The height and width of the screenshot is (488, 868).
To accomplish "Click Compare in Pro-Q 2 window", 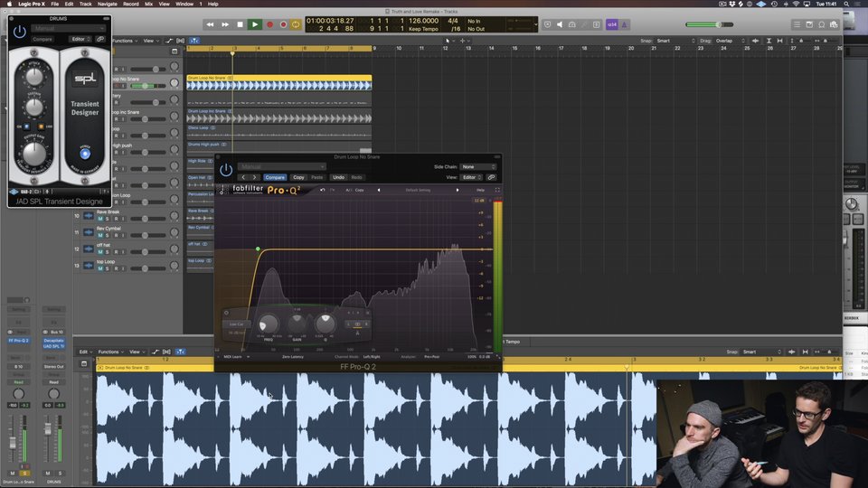I will pos(275,178).
